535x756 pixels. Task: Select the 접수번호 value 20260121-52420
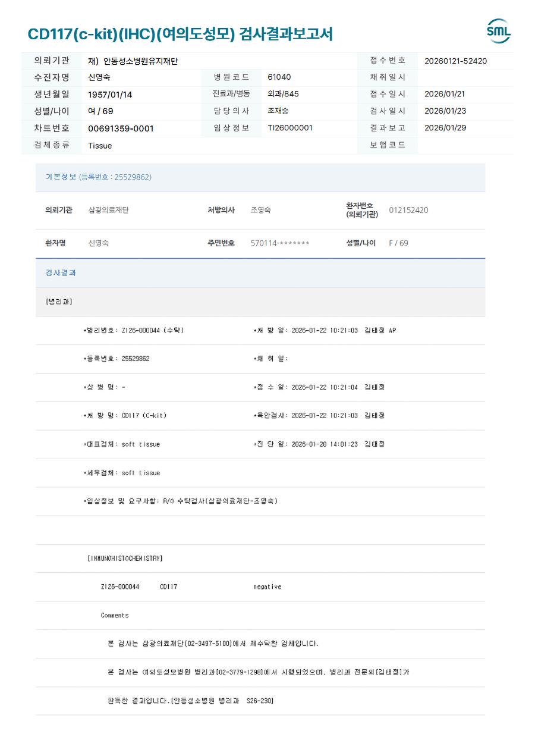455,61
